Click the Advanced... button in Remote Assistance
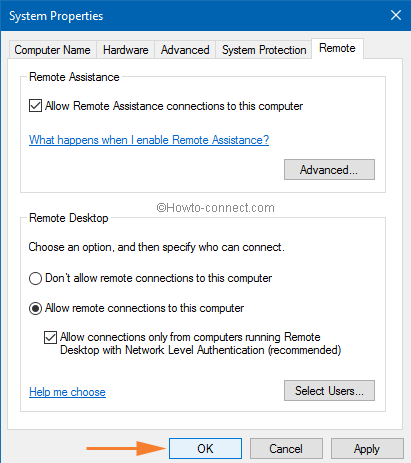411x463 pixels. (x=329, y=170)
